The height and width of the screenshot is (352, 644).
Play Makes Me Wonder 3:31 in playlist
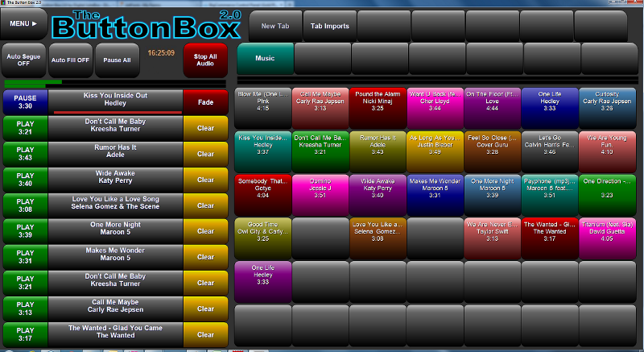[25, 257]
